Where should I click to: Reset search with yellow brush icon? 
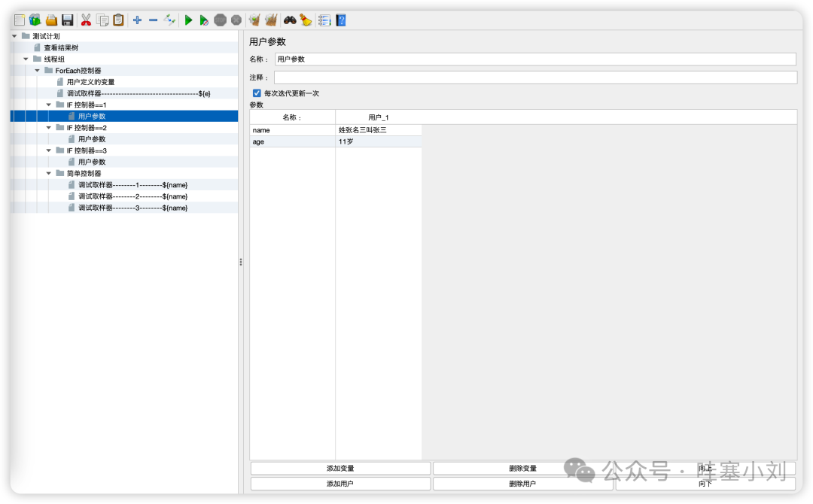tap(306, 20)
